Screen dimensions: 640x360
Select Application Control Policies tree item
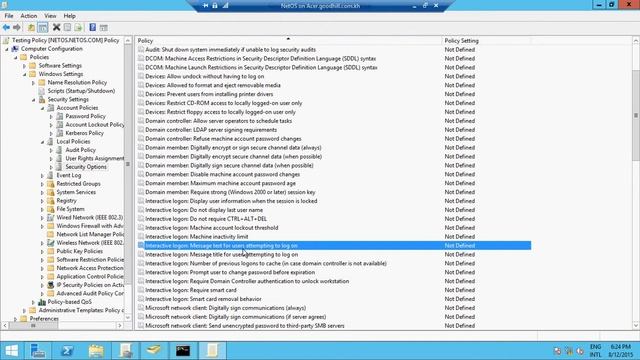tap(90, 277)
